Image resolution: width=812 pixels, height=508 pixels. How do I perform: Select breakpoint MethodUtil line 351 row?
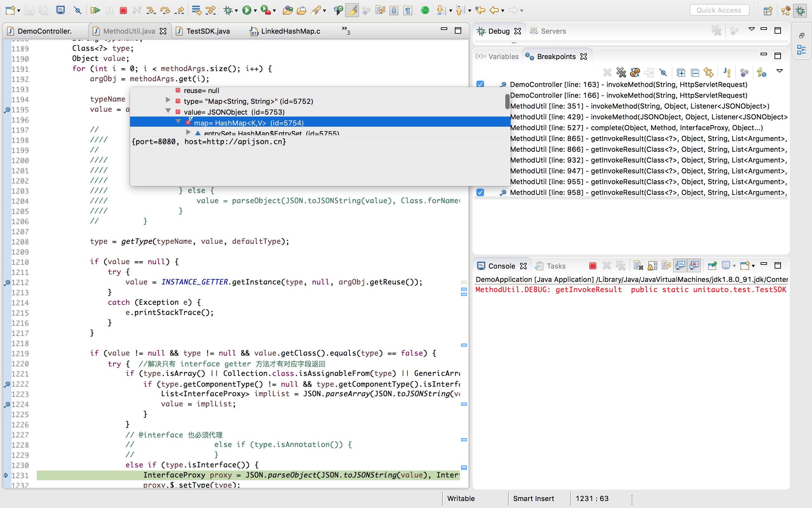(x=639, y=106)
